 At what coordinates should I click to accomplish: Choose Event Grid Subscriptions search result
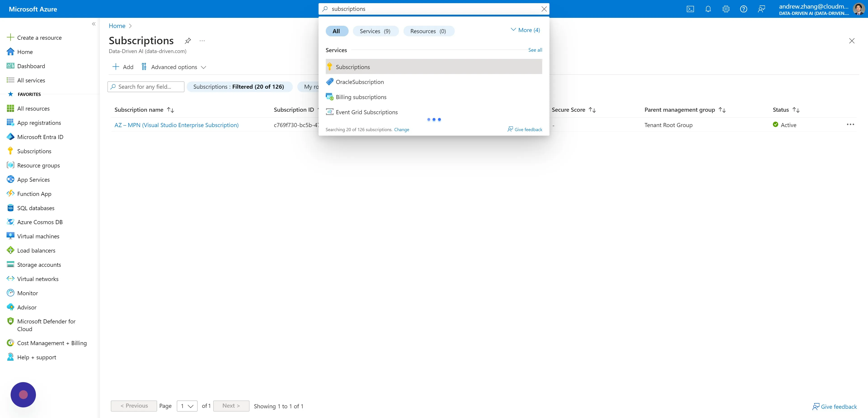(434, 112)
